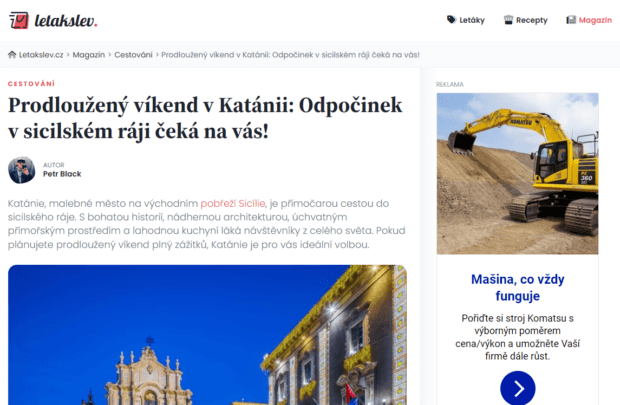Click the Recepty chef hat icon
Viewport: 620px width, 405px height.
(508, 20)
